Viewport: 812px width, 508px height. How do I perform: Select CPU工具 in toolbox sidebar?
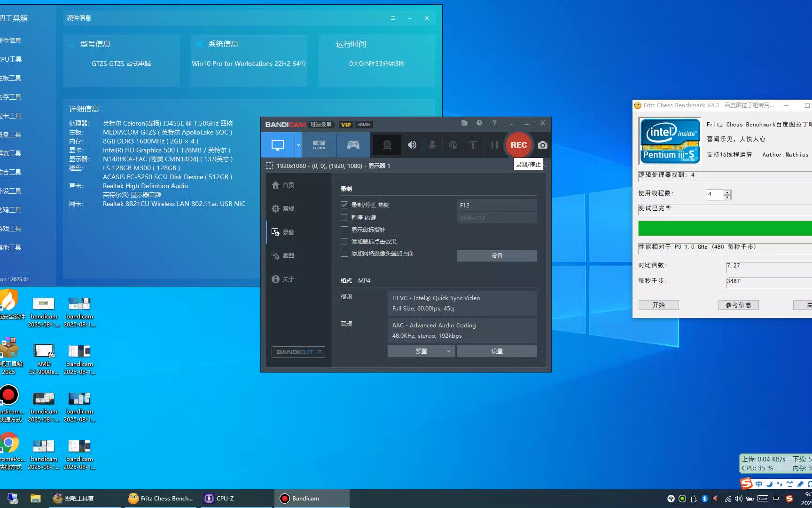11,59
